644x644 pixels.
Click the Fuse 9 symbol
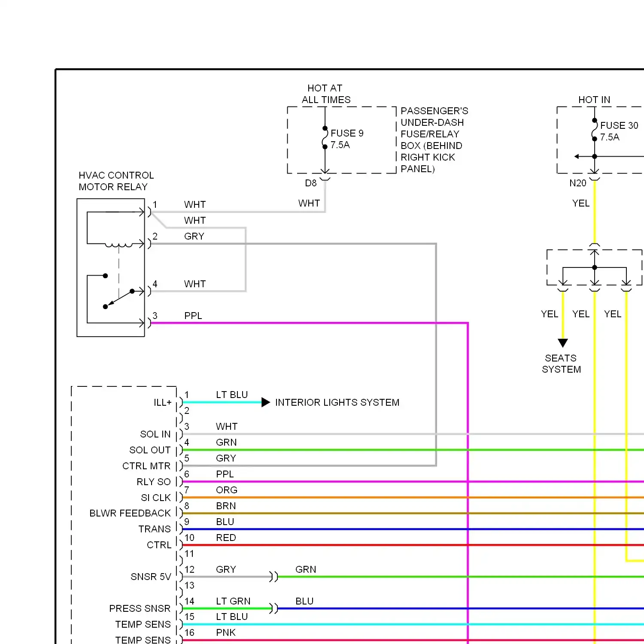point(325,137)
